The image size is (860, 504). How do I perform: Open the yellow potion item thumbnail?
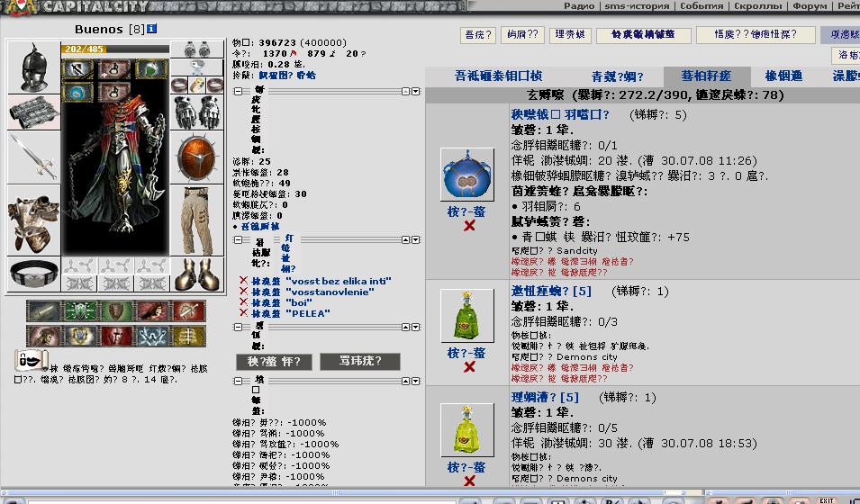pos(466,430)
